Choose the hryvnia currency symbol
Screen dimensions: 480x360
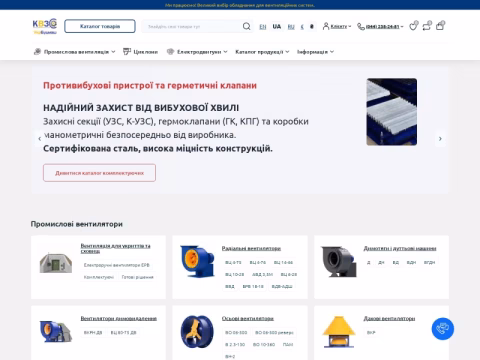(312, 26)
